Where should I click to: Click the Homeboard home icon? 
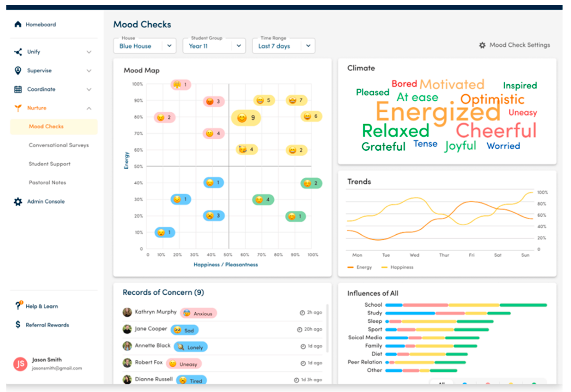pyautogui.click(x=18, y=24)
